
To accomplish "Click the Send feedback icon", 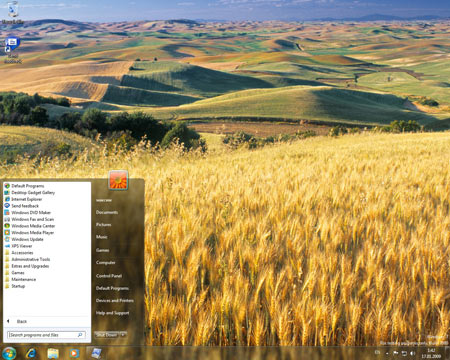I will 7,206.
